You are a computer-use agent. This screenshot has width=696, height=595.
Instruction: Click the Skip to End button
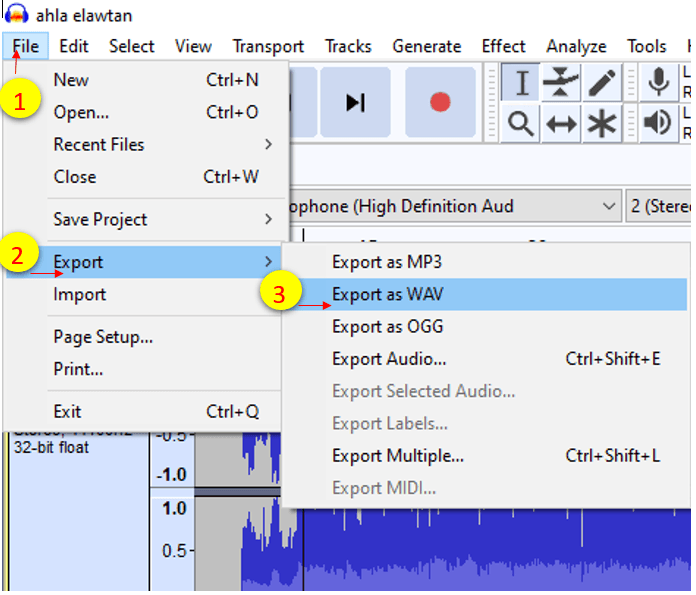click(x=356, y=102)
